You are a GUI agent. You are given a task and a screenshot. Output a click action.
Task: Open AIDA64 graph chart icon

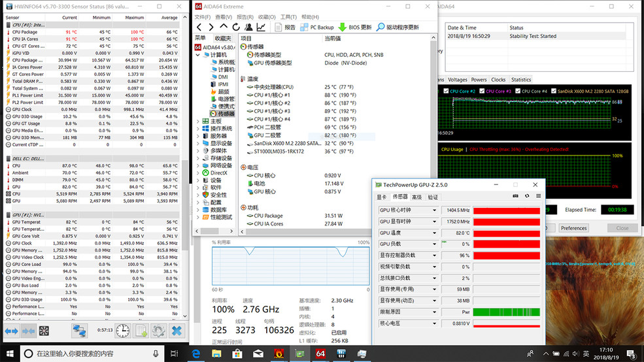click(x=261, y=27)
